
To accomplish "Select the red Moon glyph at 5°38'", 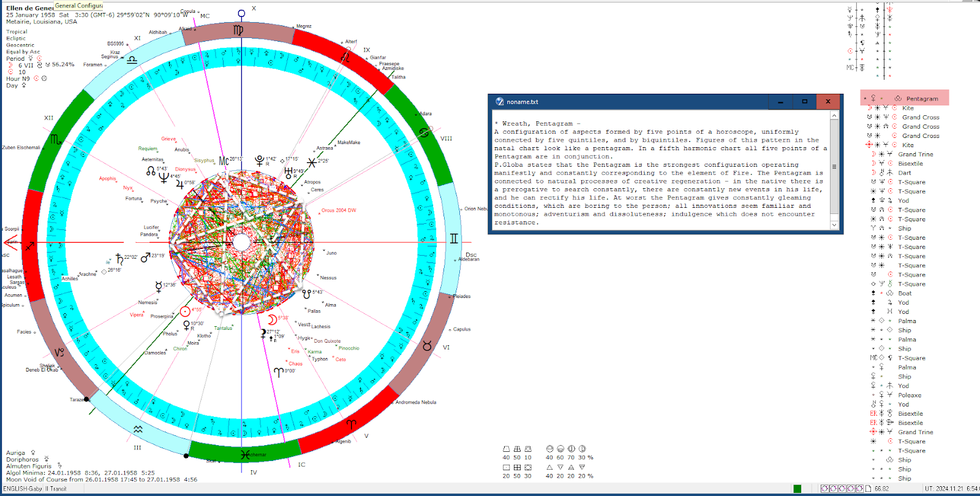I will point(272,320).
